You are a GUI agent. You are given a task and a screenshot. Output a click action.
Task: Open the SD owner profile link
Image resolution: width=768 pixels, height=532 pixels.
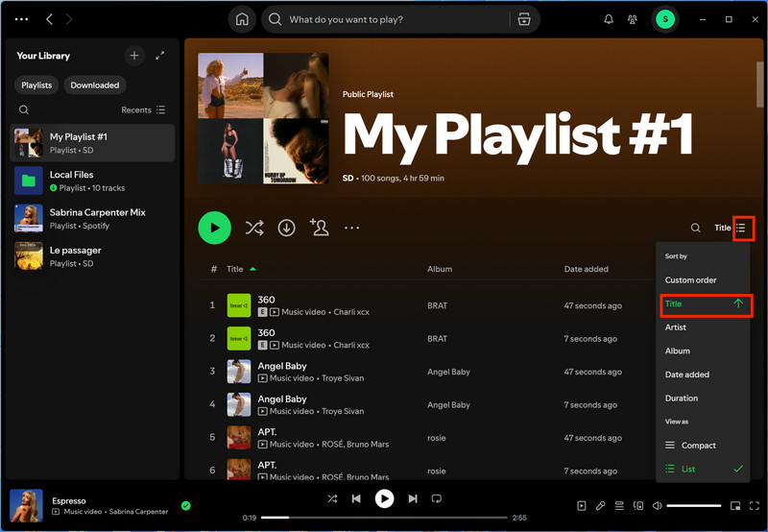point(348,179)
